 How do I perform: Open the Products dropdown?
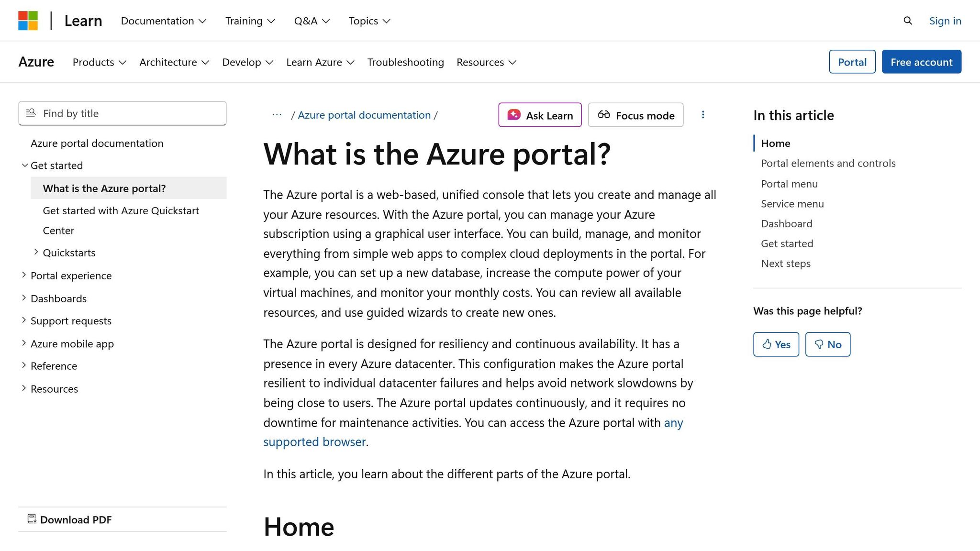pos(99,62)
